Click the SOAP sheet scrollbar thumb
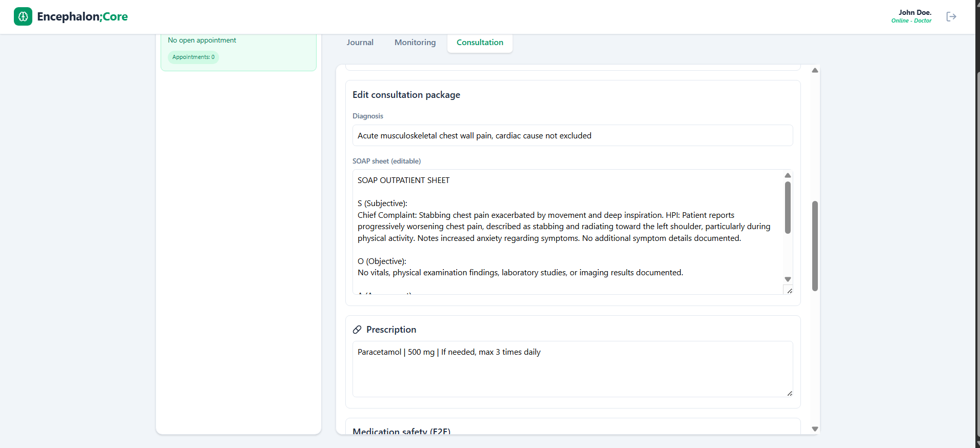This screenshot has height=448, width=980. [x=788, y=208]
